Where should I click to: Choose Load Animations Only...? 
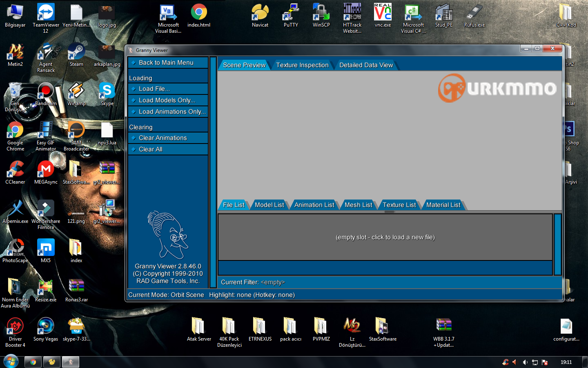click(168, 112)
